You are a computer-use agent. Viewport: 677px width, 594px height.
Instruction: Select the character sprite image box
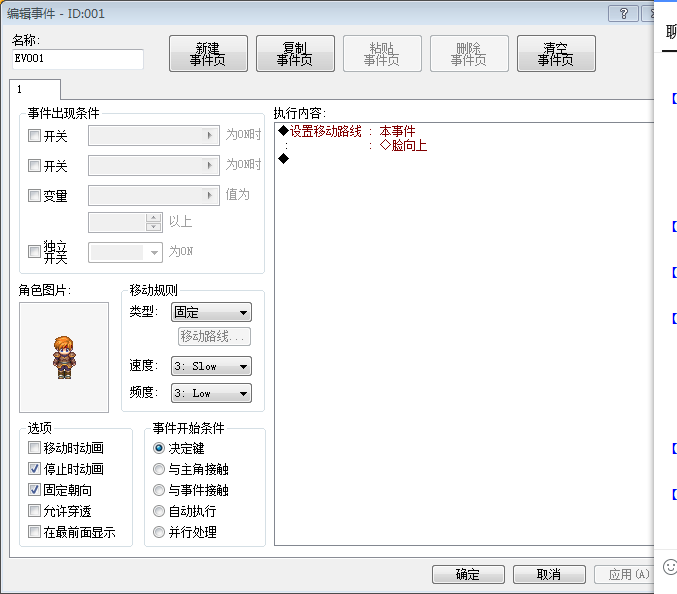point(64,357)
